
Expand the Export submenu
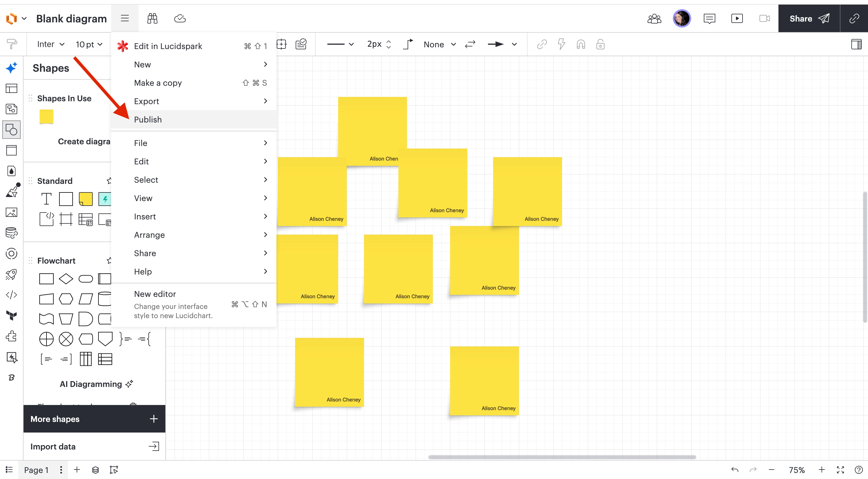tap(194, 101)
